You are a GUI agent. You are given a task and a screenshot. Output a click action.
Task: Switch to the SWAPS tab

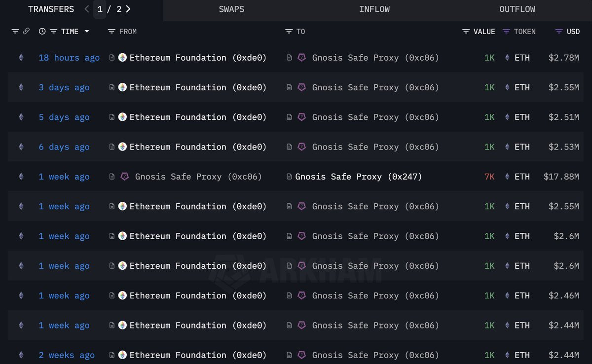231,9
